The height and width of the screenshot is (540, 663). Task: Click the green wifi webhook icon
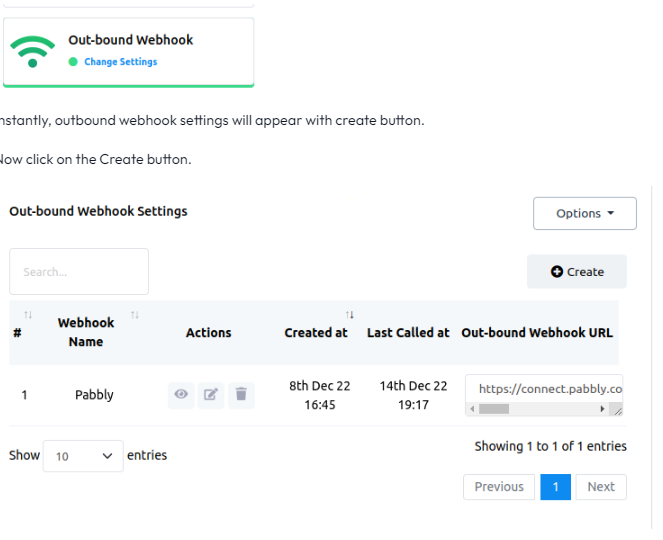[33, 52]
